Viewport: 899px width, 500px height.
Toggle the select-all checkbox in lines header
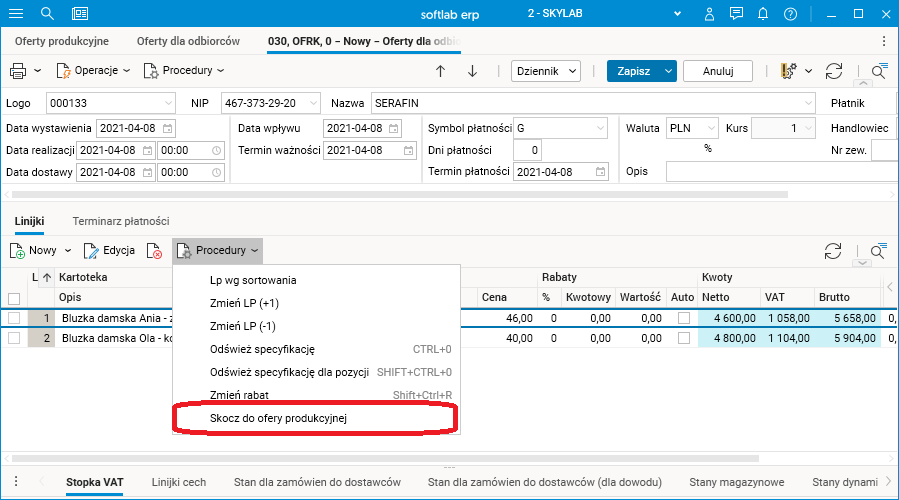tap(14, 298)
